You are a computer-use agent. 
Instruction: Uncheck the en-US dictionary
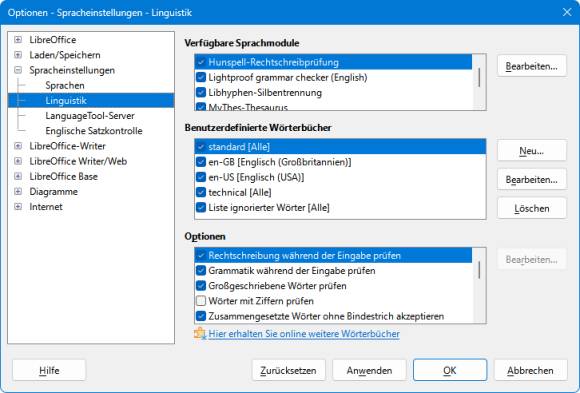[201, 177]
